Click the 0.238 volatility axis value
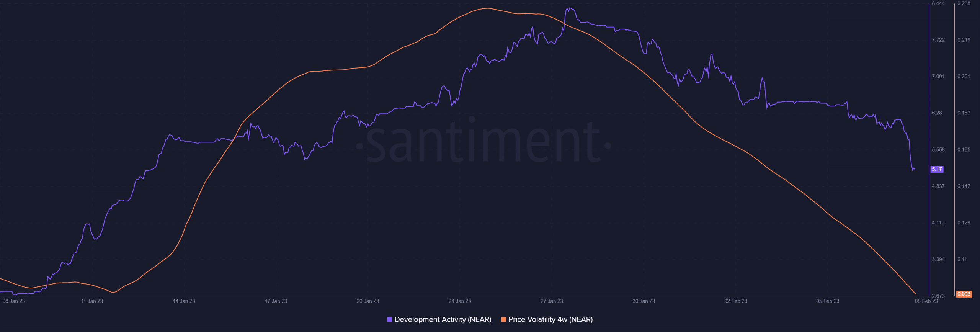This screenshot has height=332, width=980. (964, 3)
